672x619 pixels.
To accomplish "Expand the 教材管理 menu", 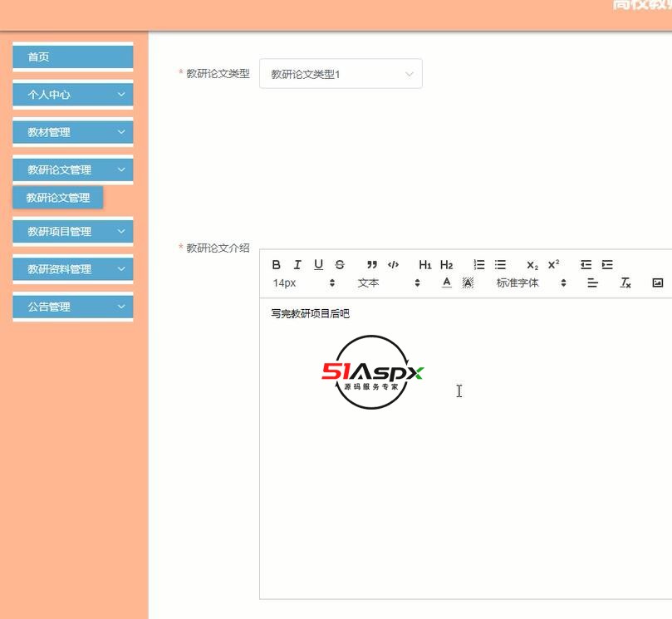I will pyautogui.click(x=73, y=132).
